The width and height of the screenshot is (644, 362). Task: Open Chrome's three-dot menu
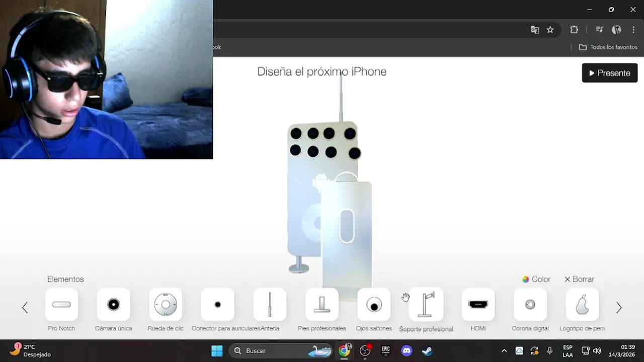[x=633, y=30]
